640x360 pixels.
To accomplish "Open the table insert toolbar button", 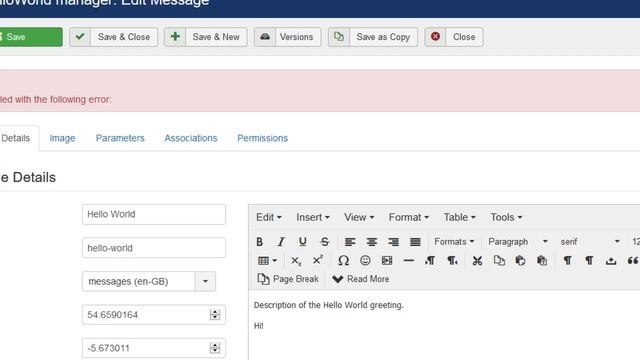I will tap(267, 260).
